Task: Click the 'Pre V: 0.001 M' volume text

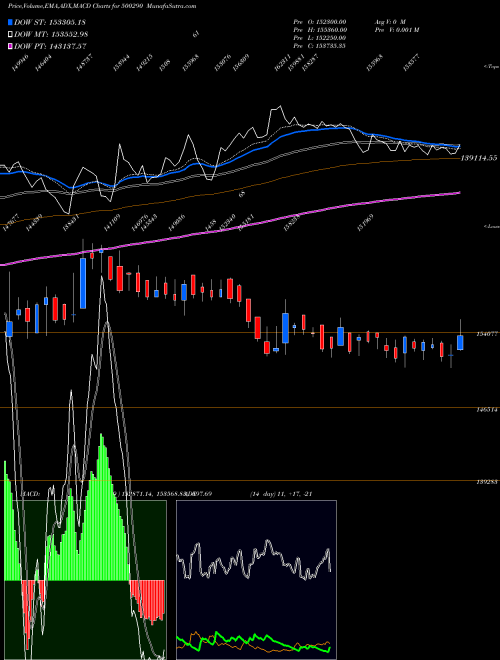Action: pyautogui.click(x=397, y=30)
